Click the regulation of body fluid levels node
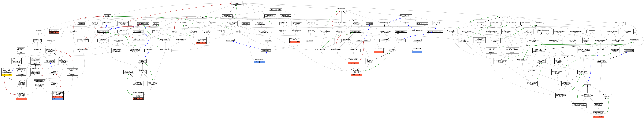 click(311, 31)
